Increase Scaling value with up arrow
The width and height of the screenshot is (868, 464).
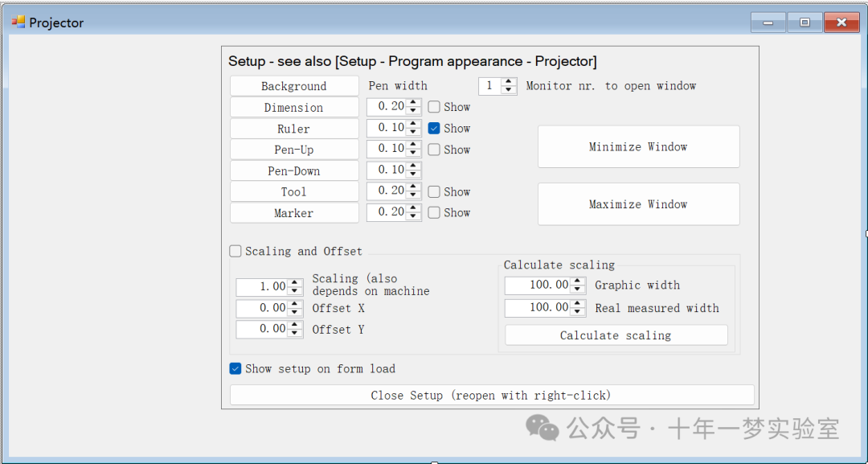294,284
